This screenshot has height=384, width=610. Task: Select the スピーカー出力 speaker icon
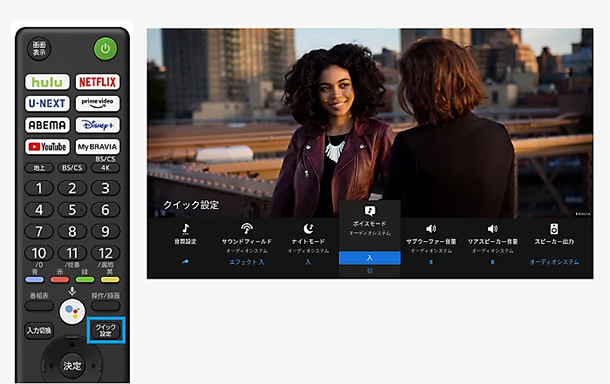pyautogui.click(x=554, y=229)
